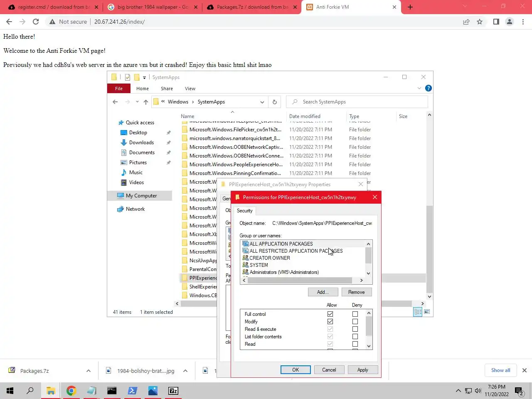Viewport: 532px width, 399px height.
Task: Open Chrome profile avatar menu
Action: 509,22
